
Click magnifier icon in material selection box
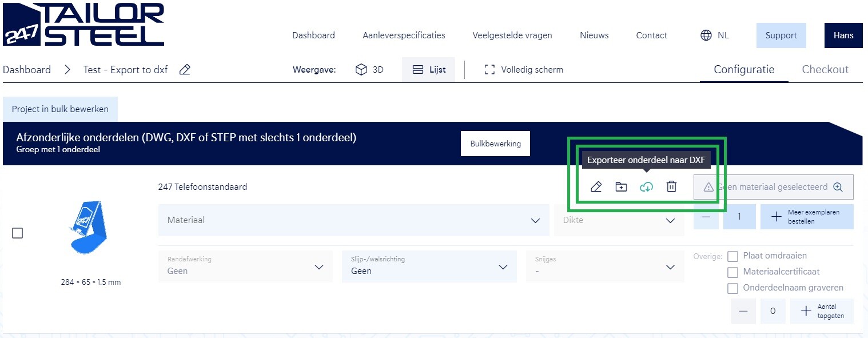point(838,187)
